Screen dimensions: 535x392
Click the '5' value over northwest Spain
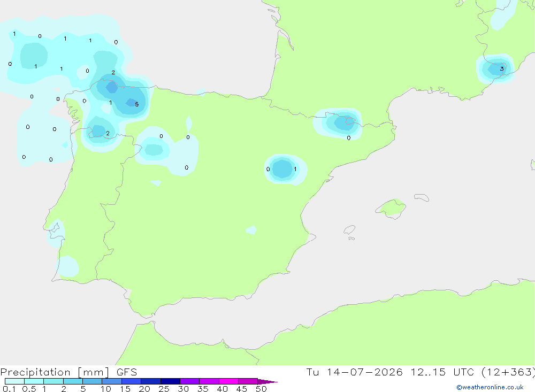click(137, 104)
